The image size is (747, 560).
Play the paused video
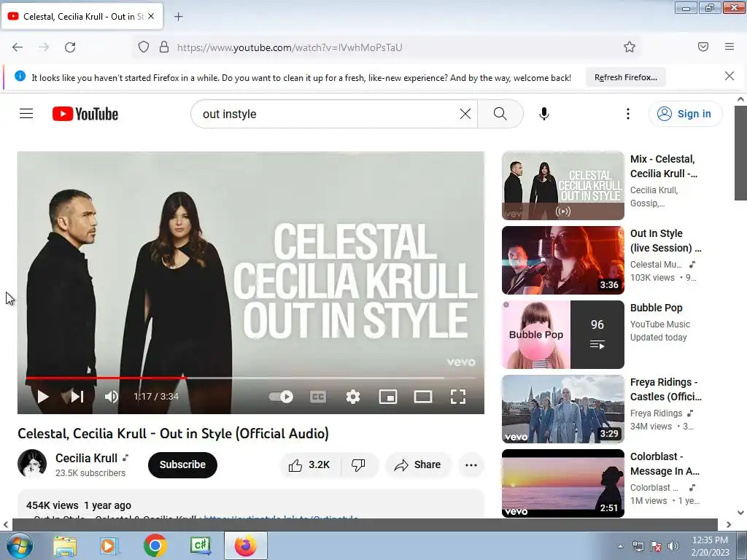point(43,397)
